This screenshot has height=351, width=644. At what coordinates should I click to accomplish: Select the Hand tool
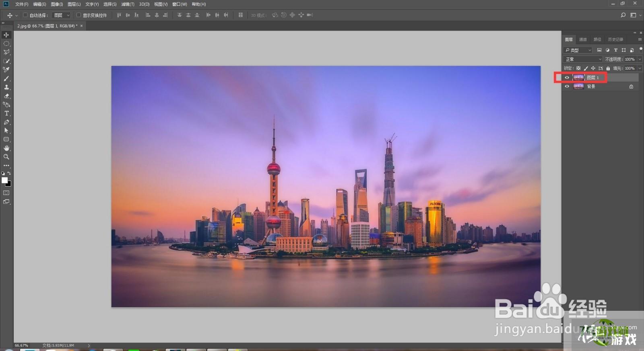(x=6, y=148)
